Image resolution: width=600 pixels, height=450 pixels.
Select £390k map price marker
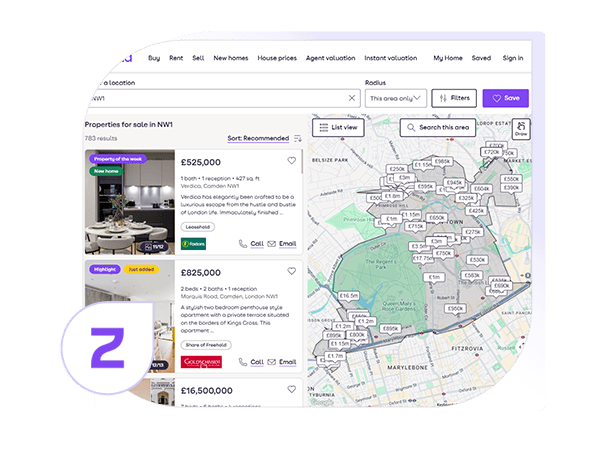pos(511,188)
